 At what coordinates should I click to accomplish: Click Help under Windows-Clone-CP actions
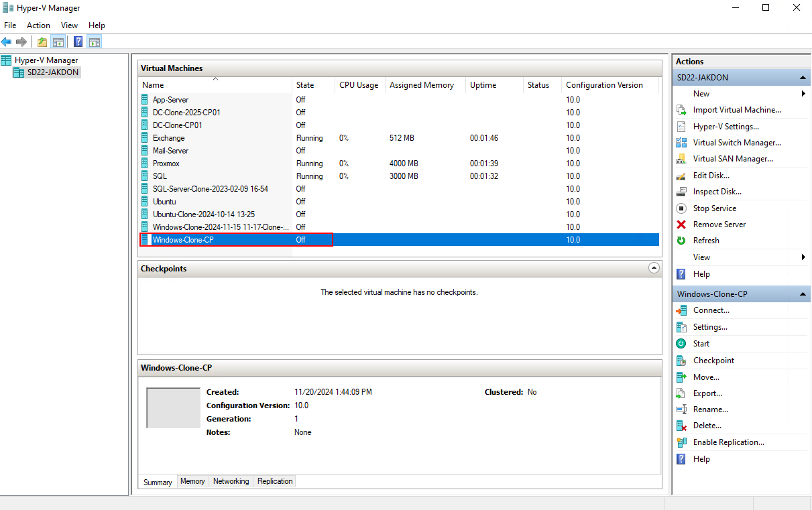pyautogui.click(x=701, y=459)
